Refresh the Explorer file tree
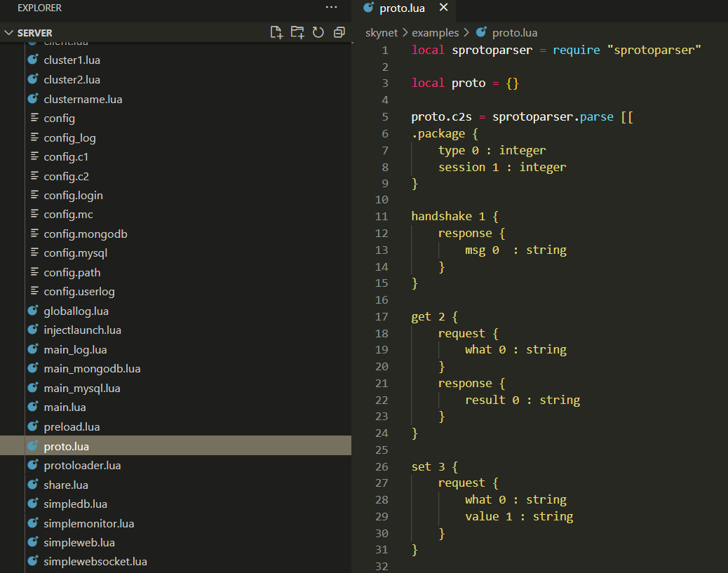Viewport: 728px width, 573px height. [318, 32]
